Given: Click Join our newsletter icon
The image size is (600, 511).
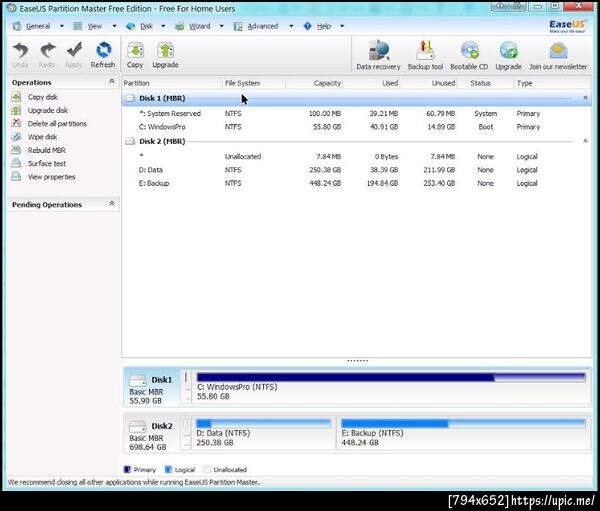Looking at the screenshot, I should click(x=558, y=51).
